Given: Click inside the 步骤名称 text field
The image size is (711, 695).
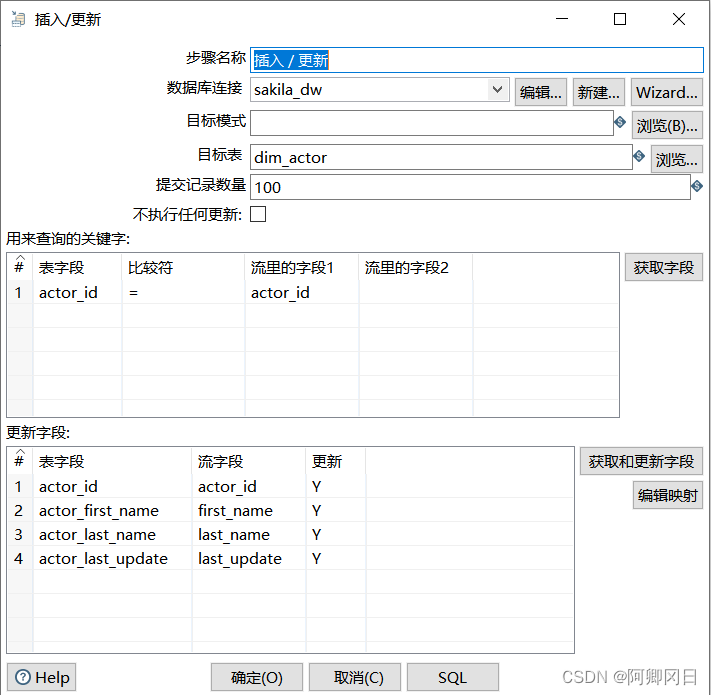Looking at the screenshot, I should click(476, 59).
